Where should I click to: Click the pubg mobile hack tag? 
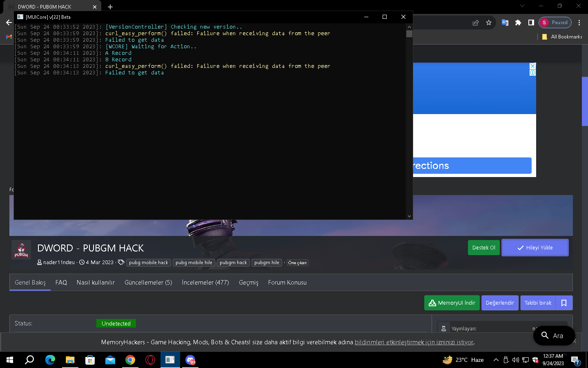tap(149, 263)
